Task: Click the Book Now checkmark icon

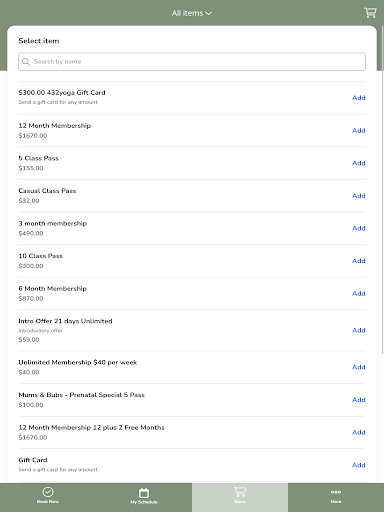Action: click(x=48, y=492)
